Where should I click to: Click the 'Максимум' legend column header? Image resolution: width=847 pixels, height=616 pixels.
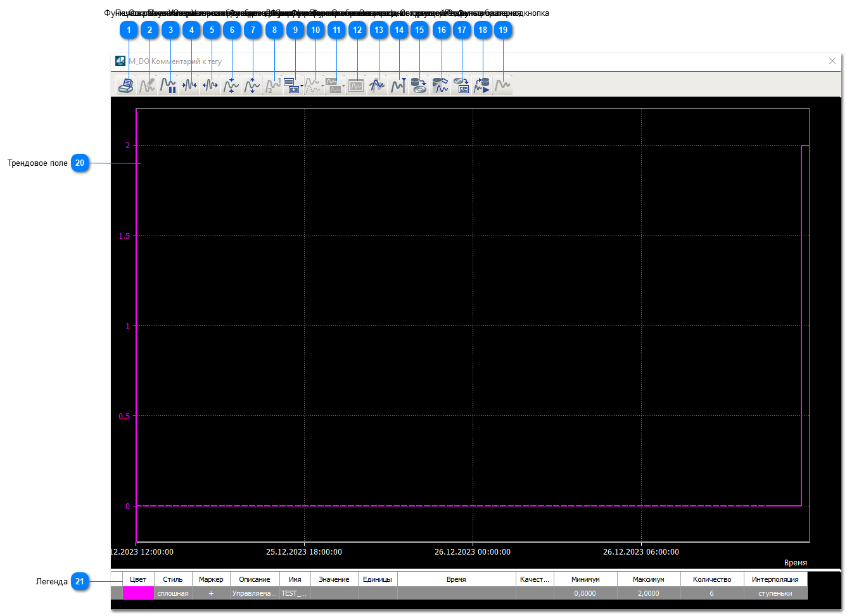649,579
